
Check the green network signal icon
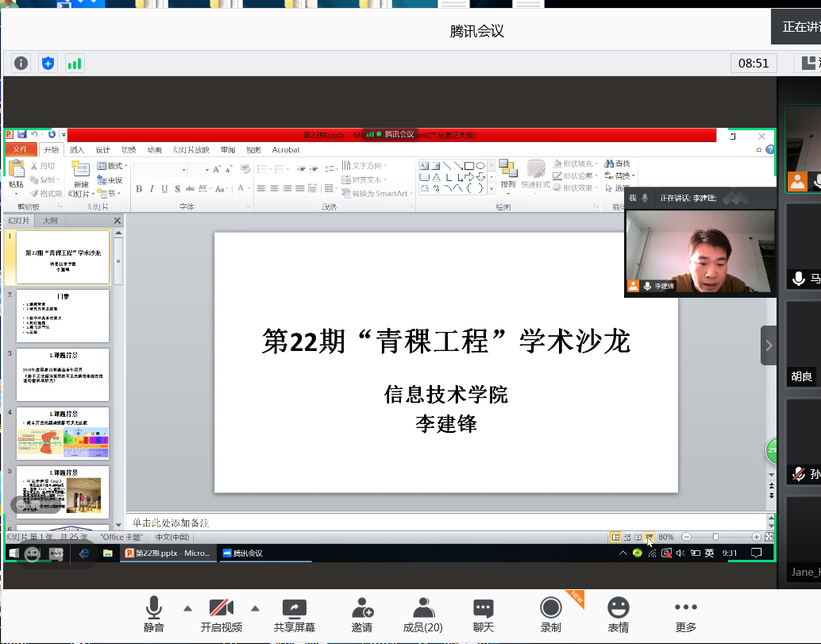[75, 64]
